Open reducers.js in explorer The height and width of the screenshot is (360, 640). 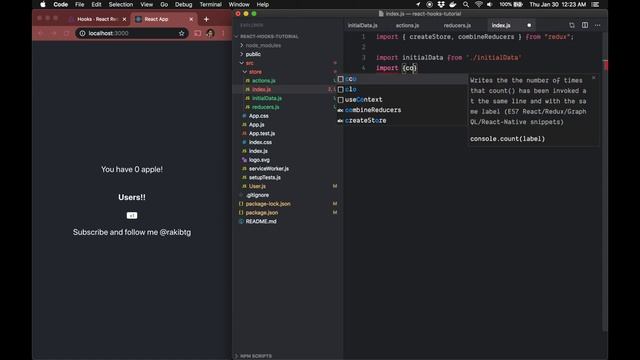(x=265, y=107)
